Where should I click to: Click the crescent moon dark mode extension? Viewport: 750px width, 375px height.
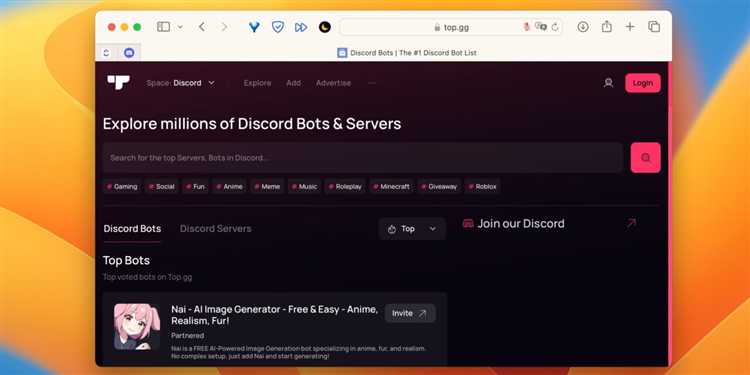tap(325, 27)
